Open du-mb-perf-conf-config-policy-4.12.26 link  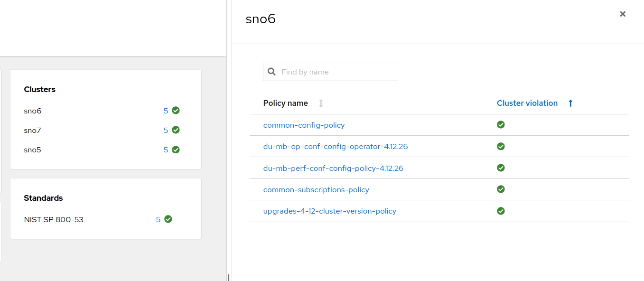tap(333, 168)
